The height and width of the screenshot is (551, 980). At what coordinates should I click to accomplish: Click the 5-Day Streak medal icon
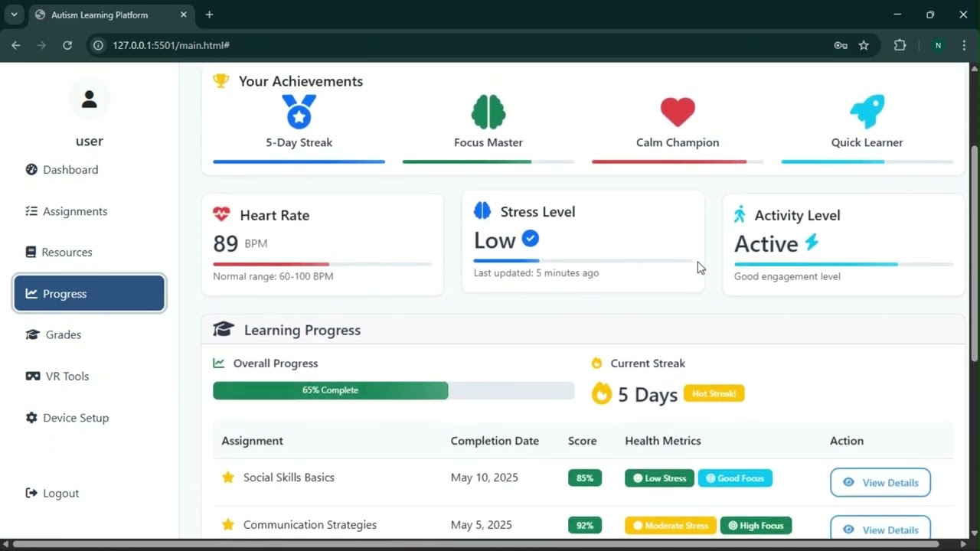[x=299, y=112]
